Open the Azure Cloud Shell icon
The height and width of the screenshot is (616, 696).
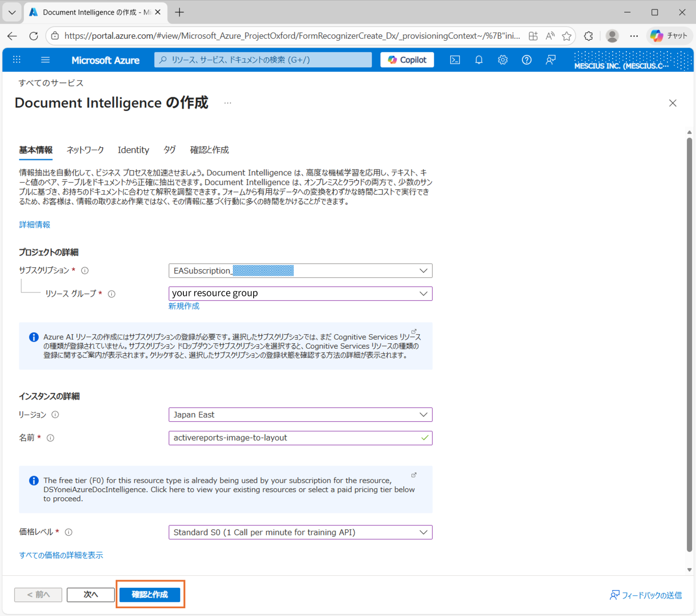pos(454,60)
